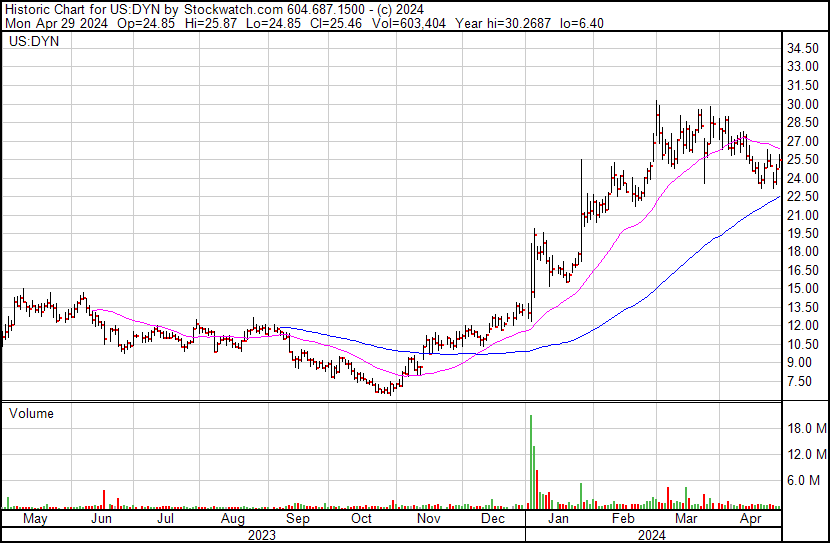Click the Vol=603,404 value in header
Screen dimensions: 830x543
[x=409, y=23]
